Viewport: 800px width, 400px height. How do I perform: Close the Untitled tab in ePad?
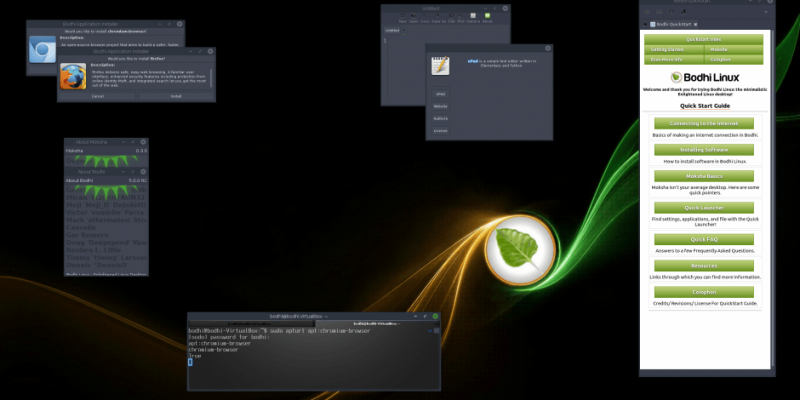coord(404,30)
